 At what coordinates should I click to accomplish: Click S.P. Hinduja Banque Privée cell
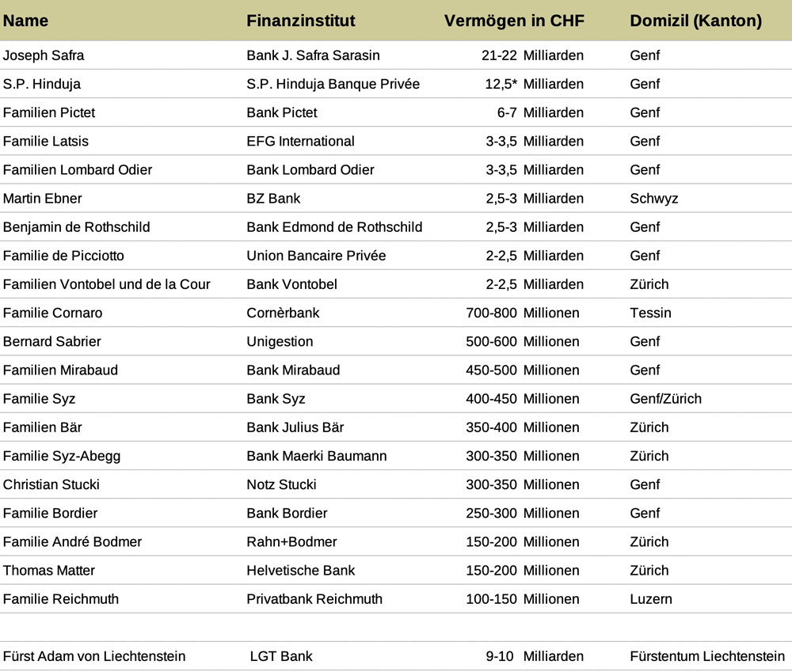click(x=333, y=85)
